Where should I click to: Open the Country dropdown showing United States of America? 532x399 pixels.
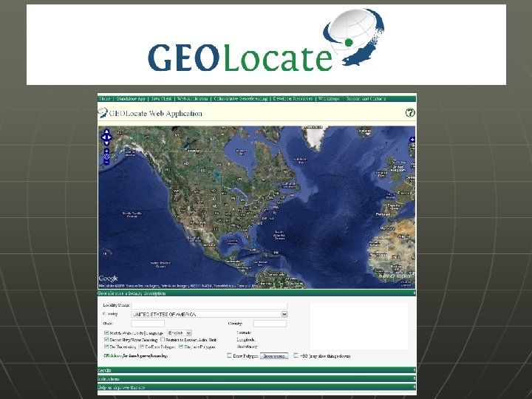tap(209, 314)
